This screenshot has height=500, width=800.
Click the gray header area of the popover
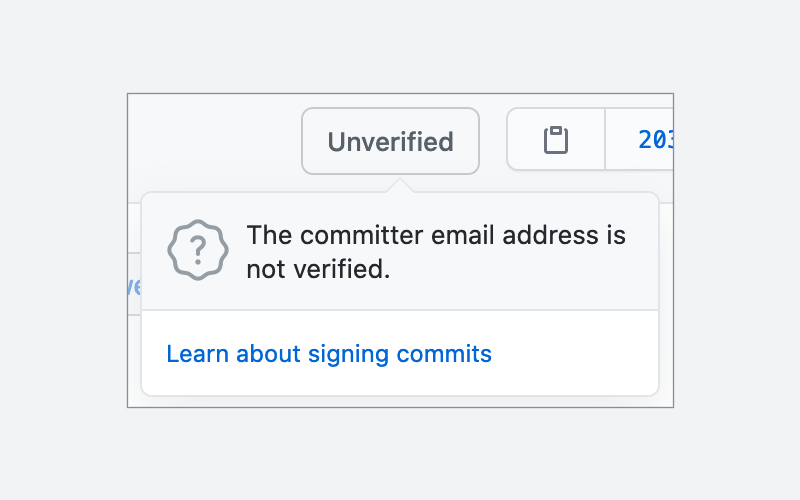click(400, 251)
